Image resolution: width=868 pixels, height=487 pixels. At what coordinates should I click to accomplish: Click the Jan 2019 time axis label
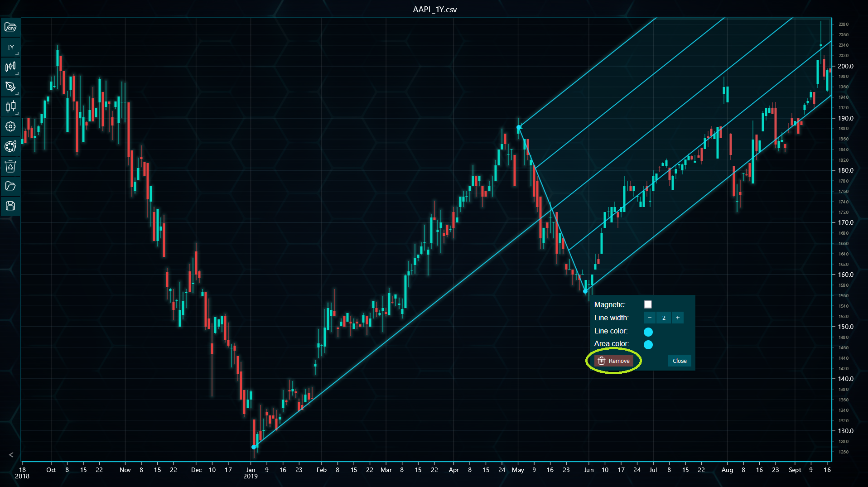[x=251, y=473]
